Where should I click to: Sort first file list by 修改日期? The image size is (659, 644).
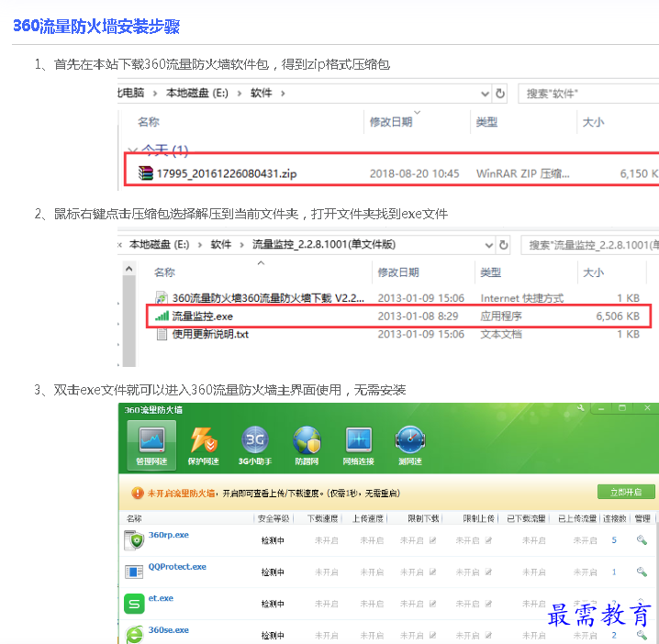pyautogui.click(x=391, y=122)
